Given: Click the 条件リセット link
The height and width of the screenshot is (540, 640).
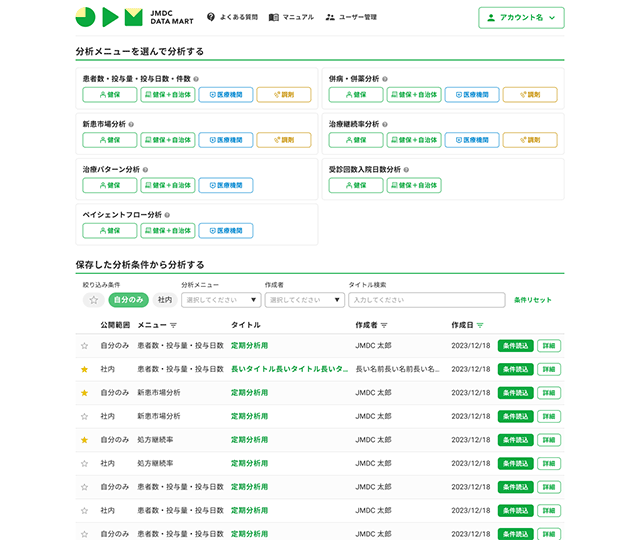Looking at the screenshot, I should (x=532, y=300).
